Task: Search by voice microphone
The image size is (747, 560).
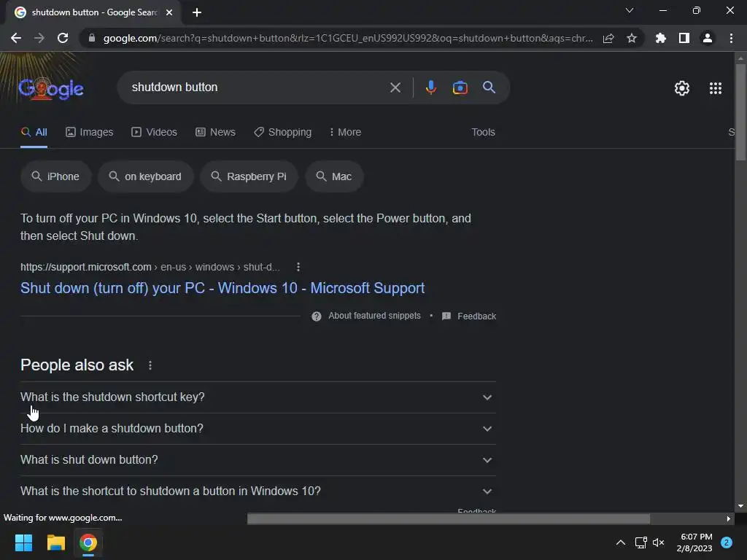Action: click(x=430, y=87)
